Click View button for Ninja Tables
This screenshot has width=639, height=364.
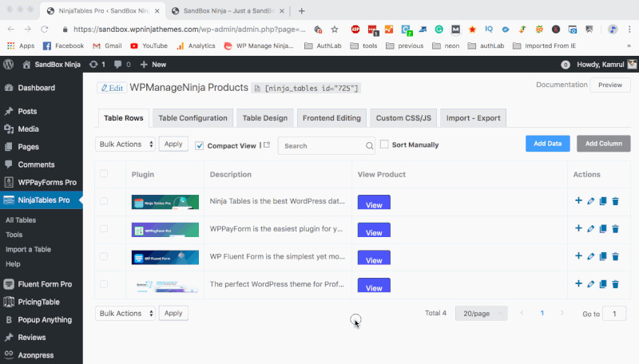[x=374, y=203]
